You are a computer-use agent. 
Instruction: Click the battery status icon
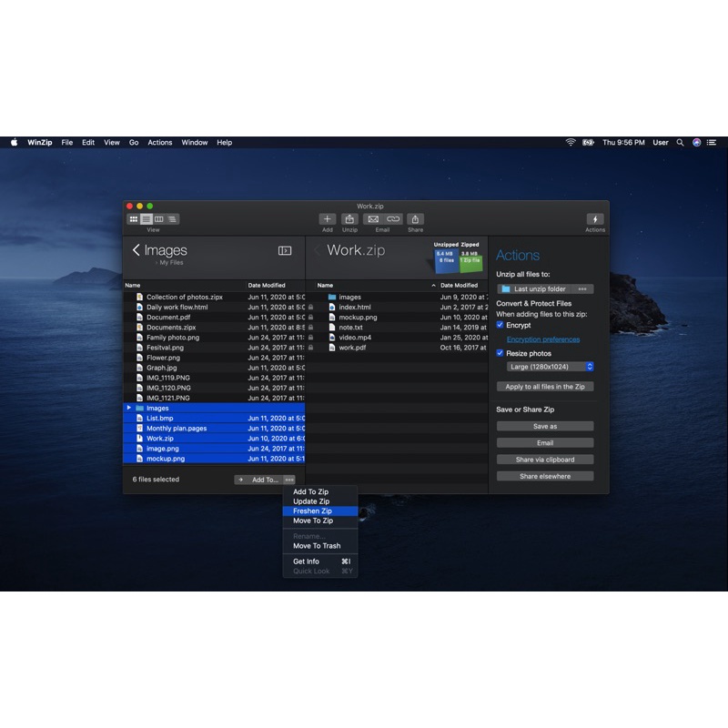(x=588, y=143)
